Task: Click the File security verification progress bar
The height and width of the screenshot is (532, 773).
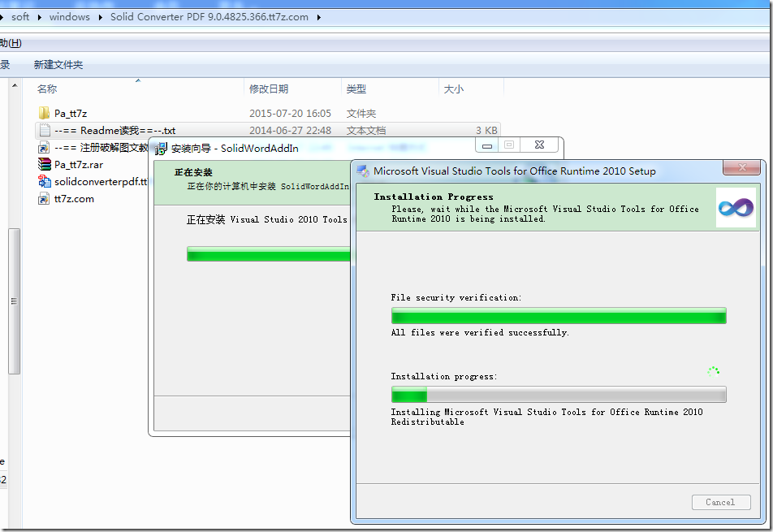Action: [x=559, y=316]
